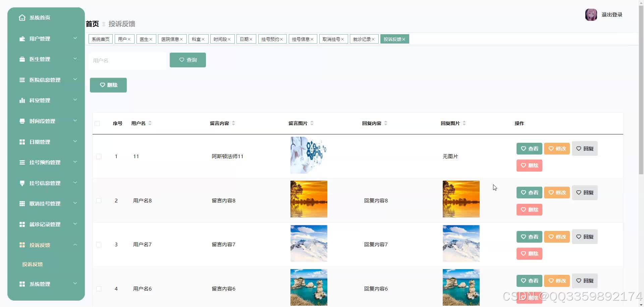Click 退出登录 to log out

pyautogui.click(x=612, y=15)
